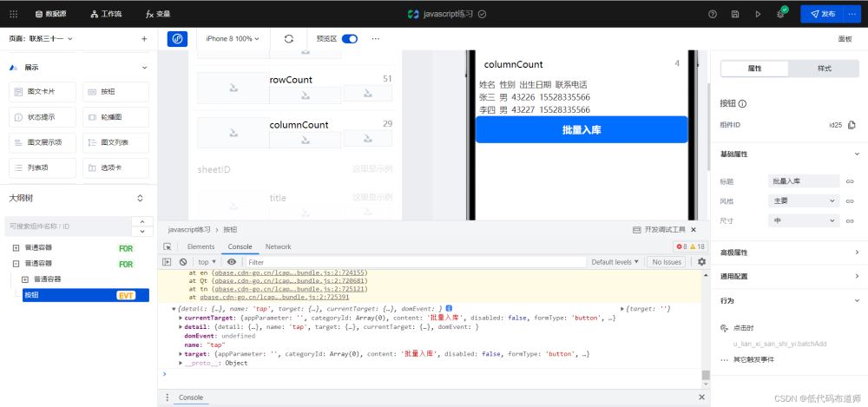
Task: Click the info icon next to 按钮
Action: (742, 103)
